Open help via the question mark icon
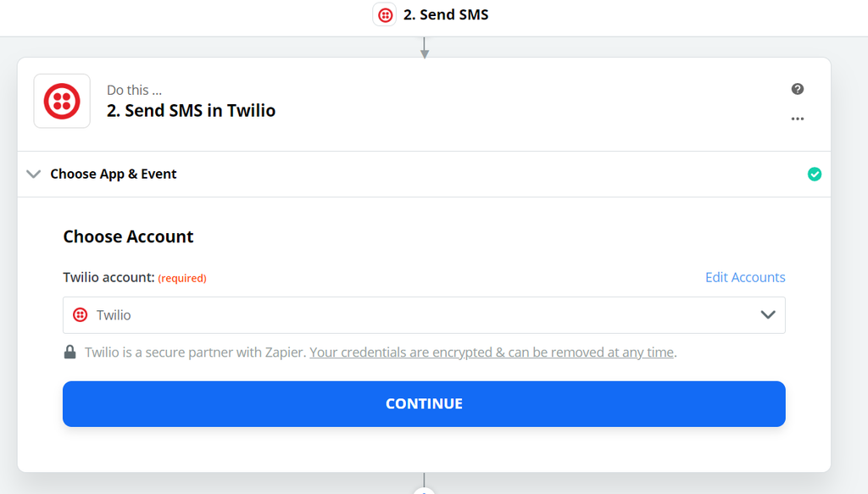 point(797,88)
